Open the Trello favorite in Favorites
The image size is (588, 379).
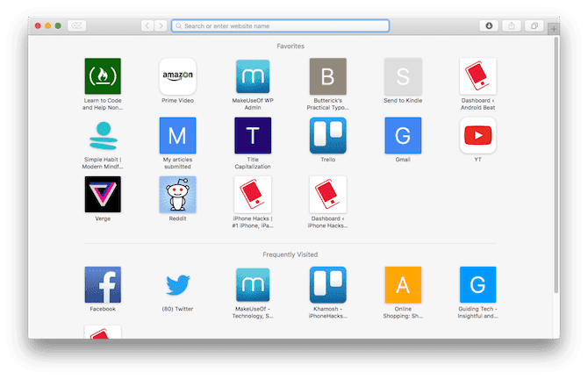(327, 135)
